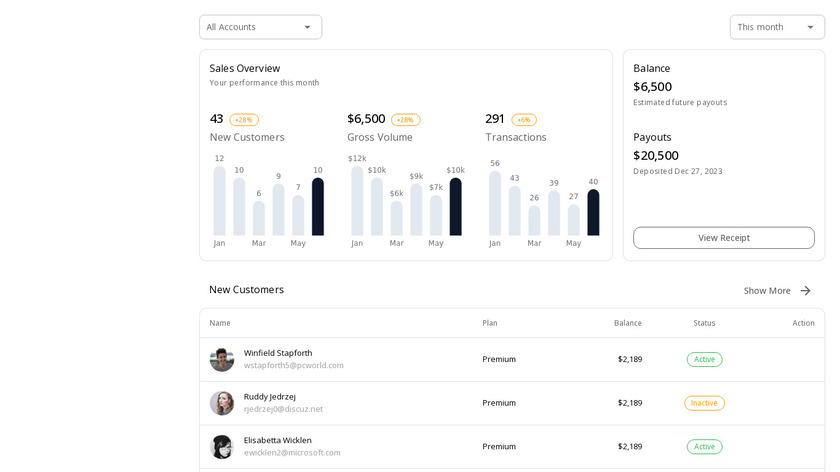The width and height of the screenshot is (840, 472).
Task: Click email wstapforth5@pcworld.com
Action: (x=294, y=365)
